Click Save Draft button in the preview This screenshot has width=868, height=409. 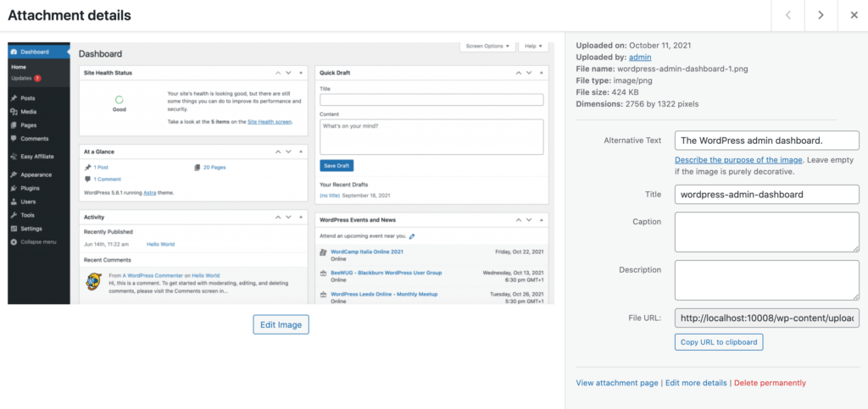click(x=337, y=166)
